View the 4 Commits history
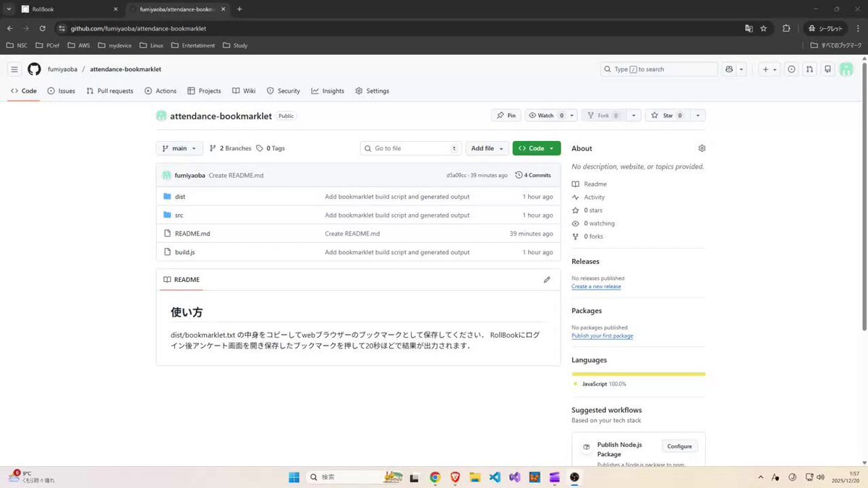Screen dimensions: 868x488 533,175
